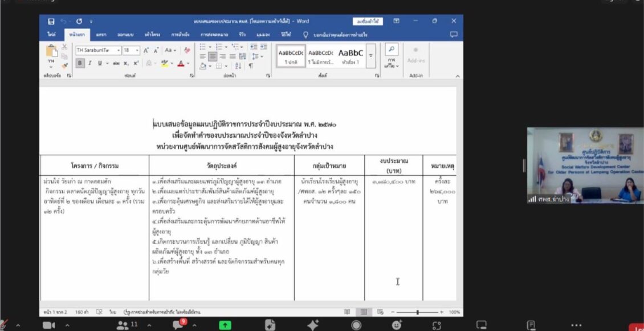Apply the No Spacing style
This screenshot has height=331, width=644.
[x=320, y=56]
